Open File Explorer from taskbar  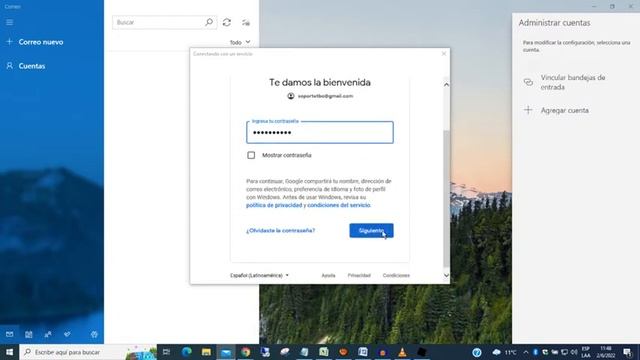tap(206, 352)
